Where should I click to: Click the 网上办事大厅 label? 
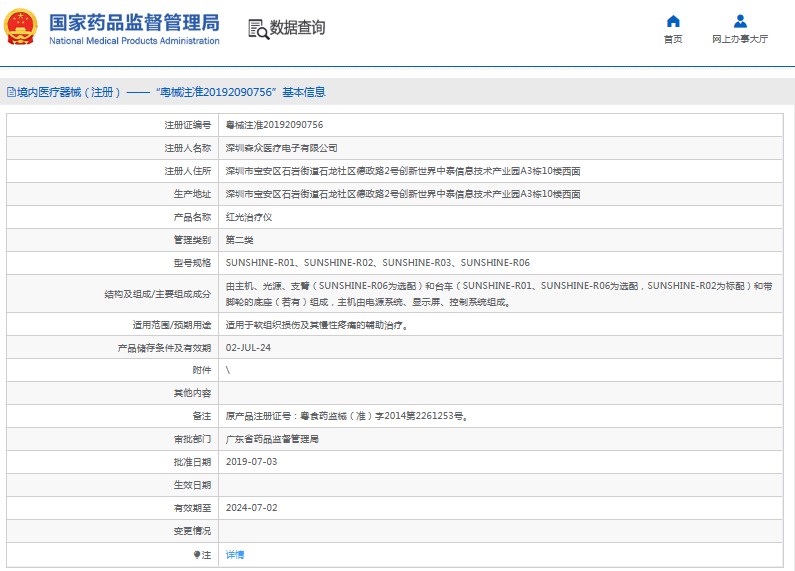740,39
